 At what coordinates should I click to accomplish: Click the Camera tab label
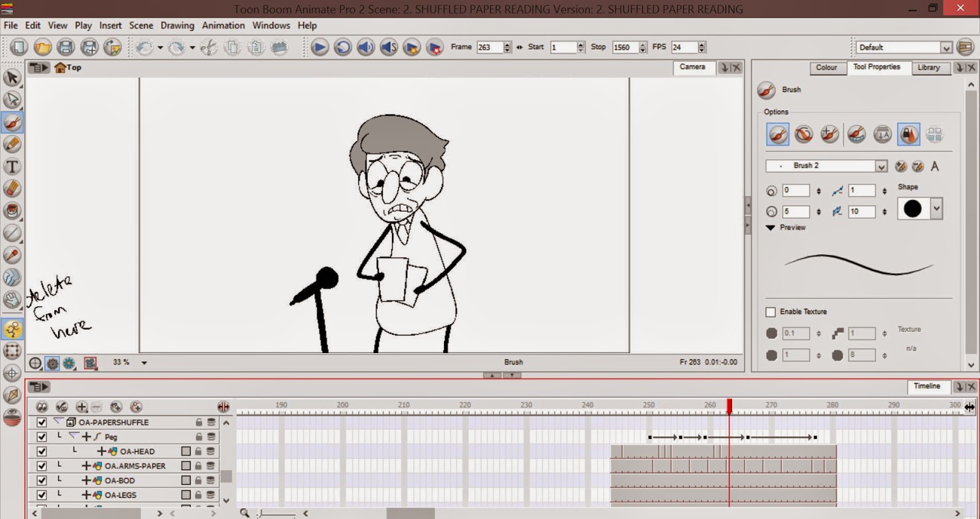[692, 67]
